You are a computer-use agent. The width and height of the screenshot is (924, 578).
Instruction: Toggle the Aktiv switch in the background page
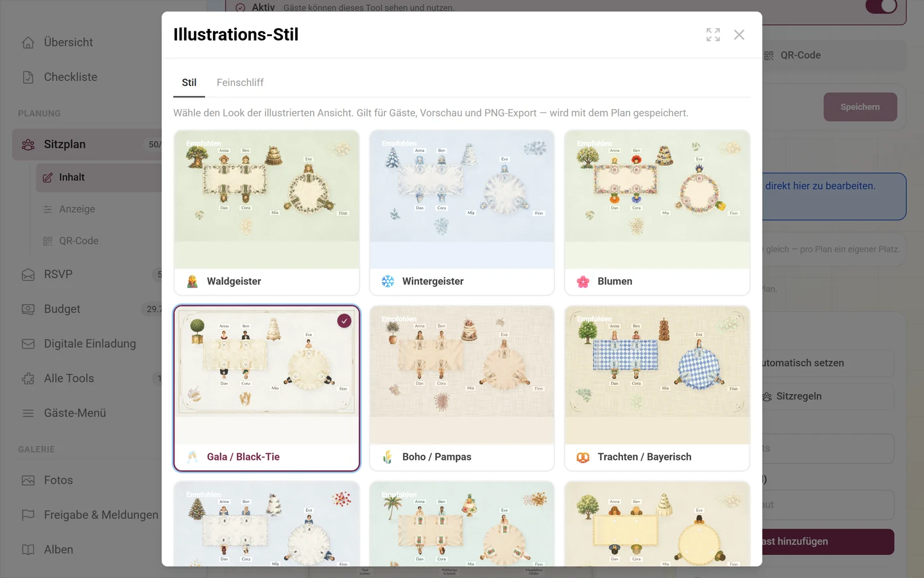pos(881,6)
